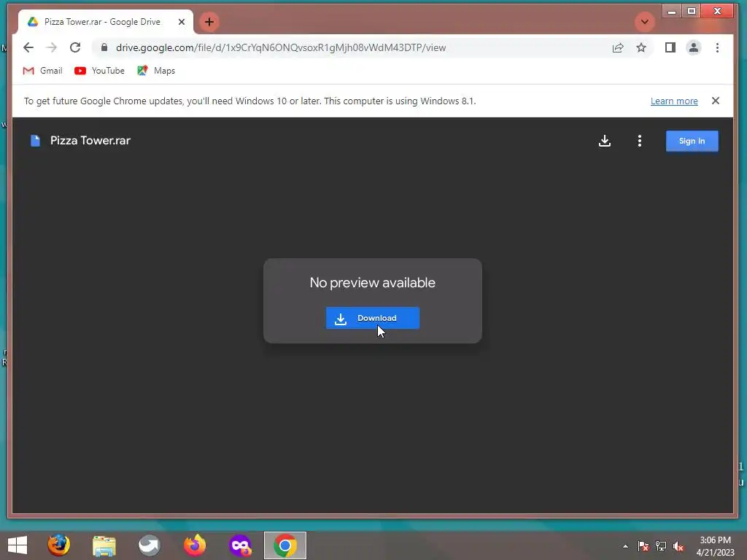Click the Windows 10 update notice text
Image resolution: width=747 pixels, height=560 pixels.
tap(250, 101)
